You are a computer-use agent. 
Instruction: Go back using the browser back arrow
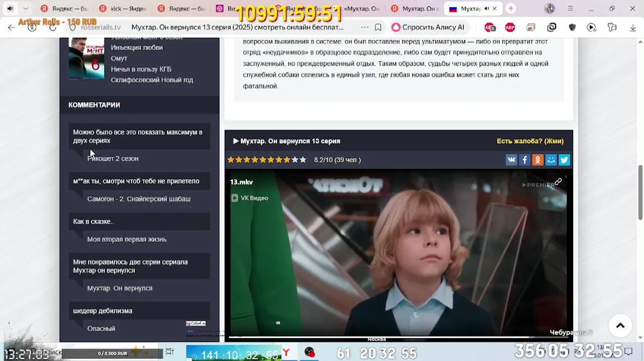click(x=11, y=28)
